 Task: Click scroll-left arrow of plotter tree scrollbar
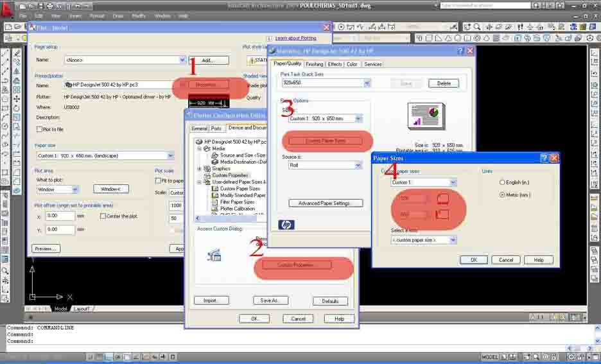[x=198, y=218]
